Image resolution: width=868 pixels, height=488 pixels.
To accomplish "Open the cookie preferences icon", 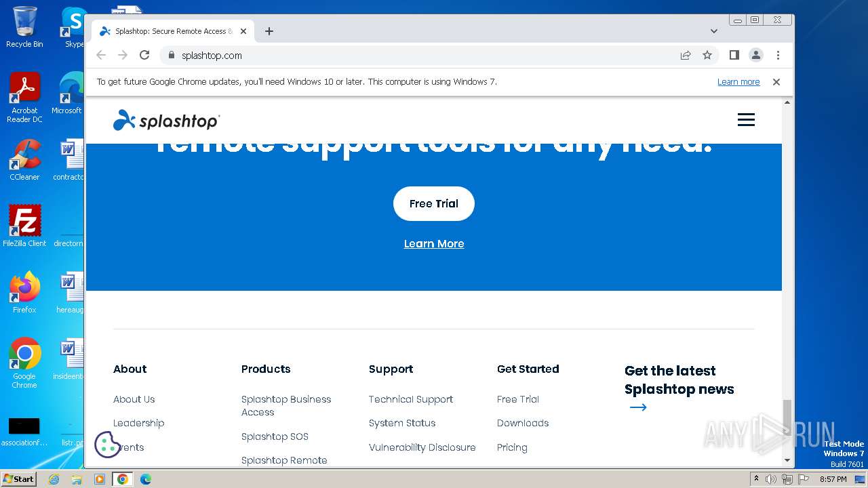I will coord(107,445).
